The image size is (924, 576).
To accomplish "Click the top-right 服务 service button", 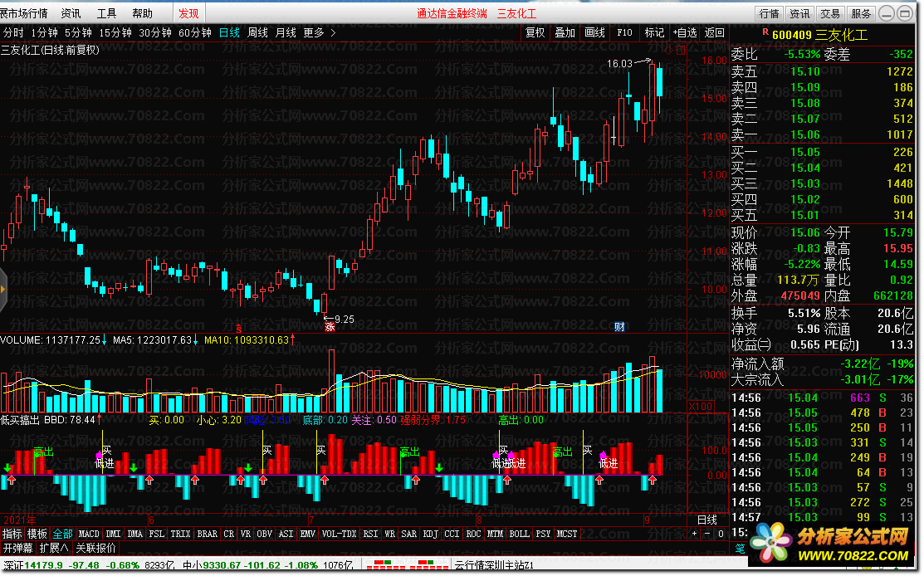I will click(861, 13).
